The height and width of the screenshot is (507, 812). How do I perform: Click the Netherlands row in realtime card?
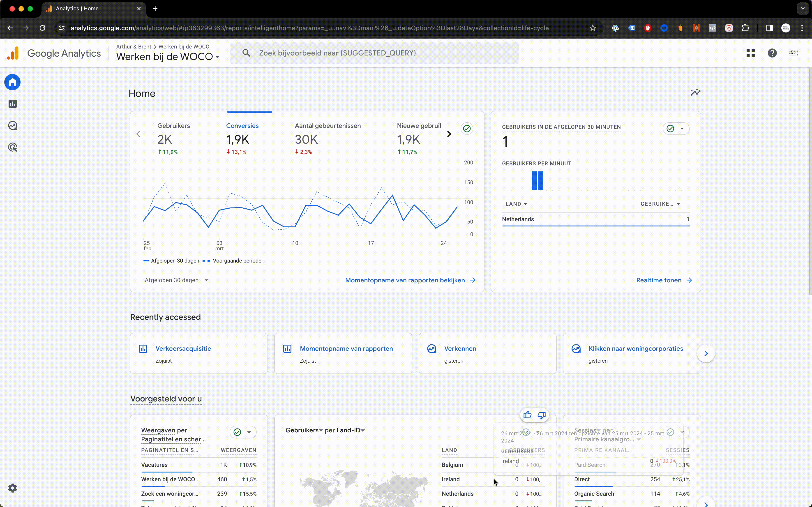tap(596, 219)
